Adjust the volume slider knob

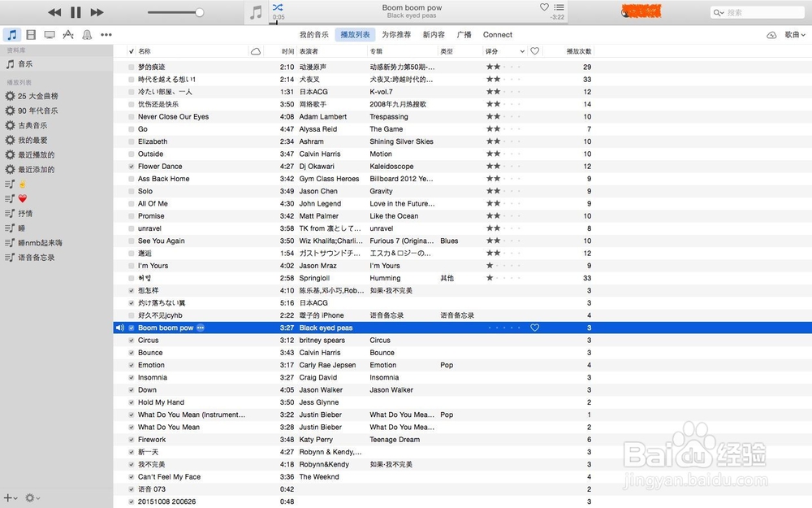pyautogui.click(x=200, y=12)
